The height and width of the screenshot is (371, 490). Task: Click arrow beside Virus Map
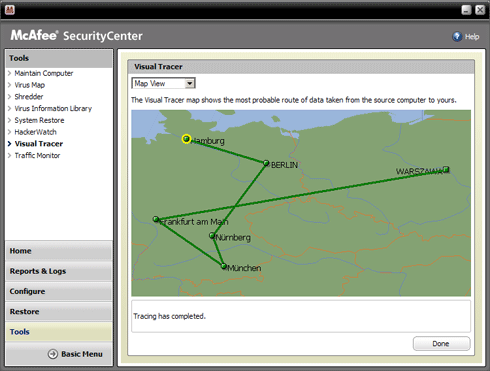tap(9, 85)
